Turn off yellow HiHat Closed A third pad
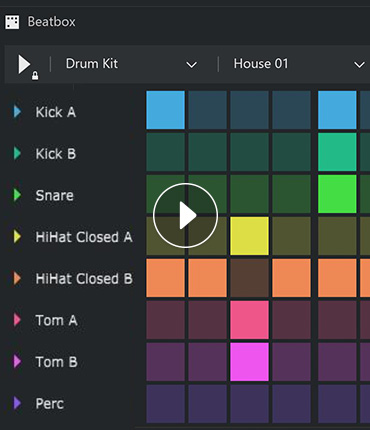 (x=249, y=236)
